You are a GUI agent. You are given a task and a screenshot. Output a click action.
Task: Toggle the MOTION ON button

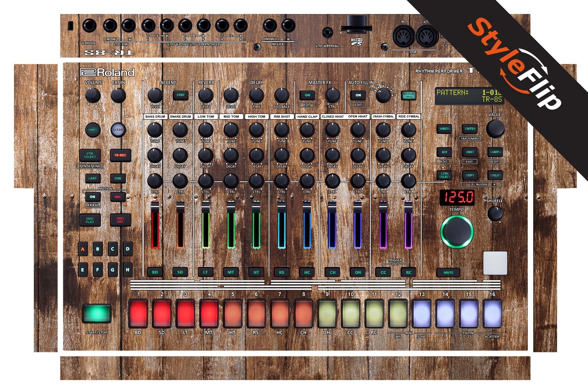[92, 197]
